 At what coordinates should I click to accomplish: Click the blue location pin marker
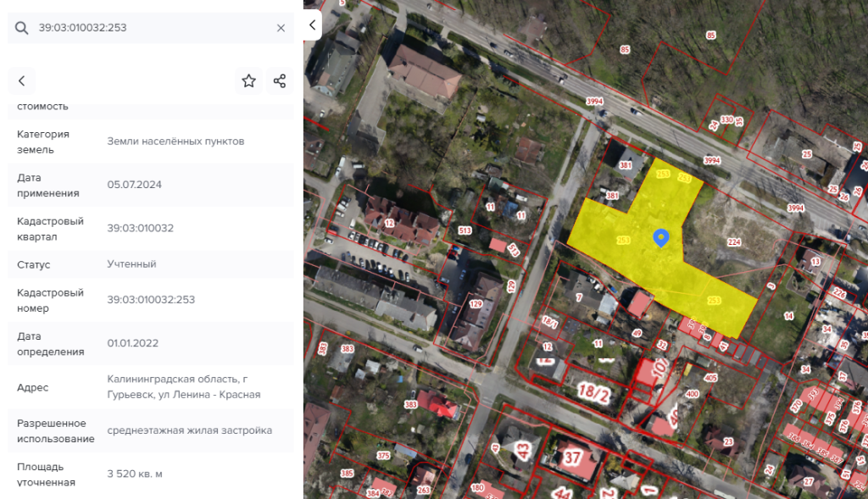pyautogui.click(x=661, y=237)
